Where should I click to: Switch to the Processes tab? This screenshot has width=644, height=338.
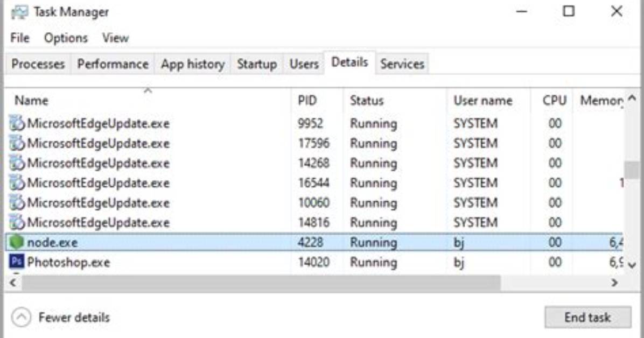pyautogui.click(x=38, y=64)
